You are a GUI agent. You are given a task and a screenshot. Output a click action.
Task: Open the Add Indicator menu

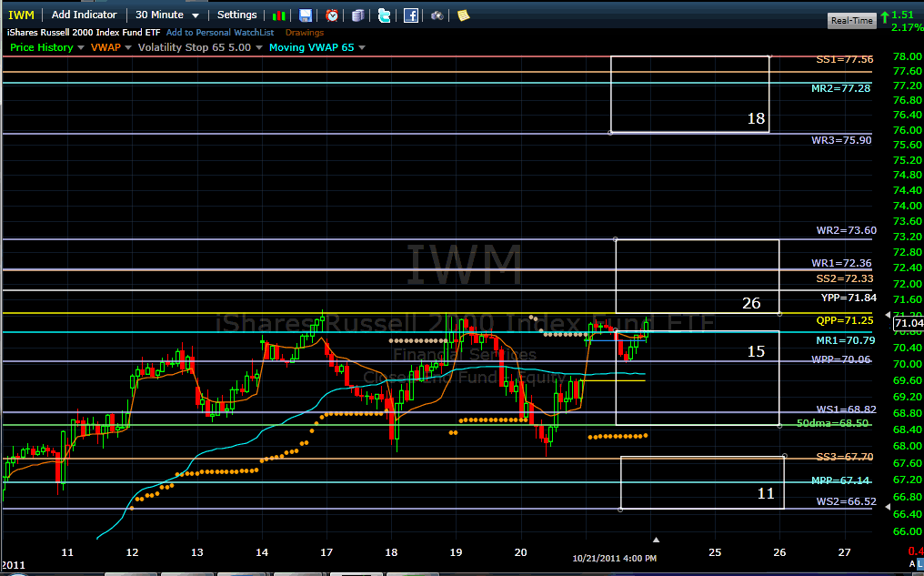(x=85, y=15)
